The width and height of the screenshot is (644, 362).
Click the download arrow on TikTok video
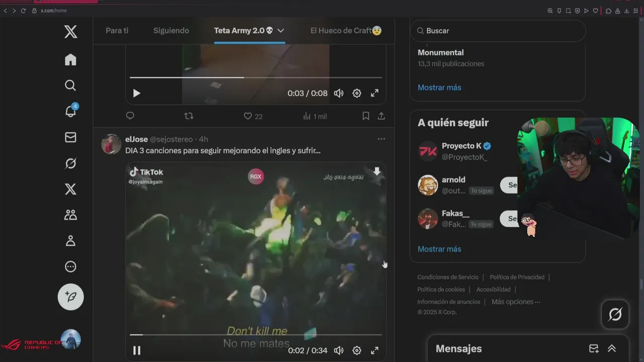click(377, 172)
